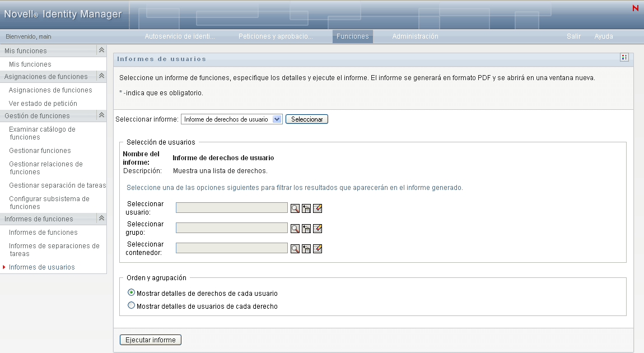Screen dimensions: 644x353
Task: Open Gestionar relaciones de funciones
Action: (45, 168)
